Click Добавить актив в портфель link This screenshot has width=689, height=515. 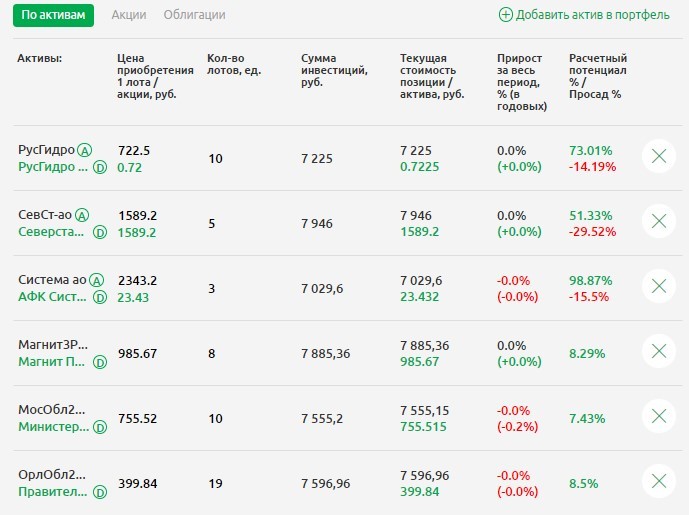coord(584,15)
